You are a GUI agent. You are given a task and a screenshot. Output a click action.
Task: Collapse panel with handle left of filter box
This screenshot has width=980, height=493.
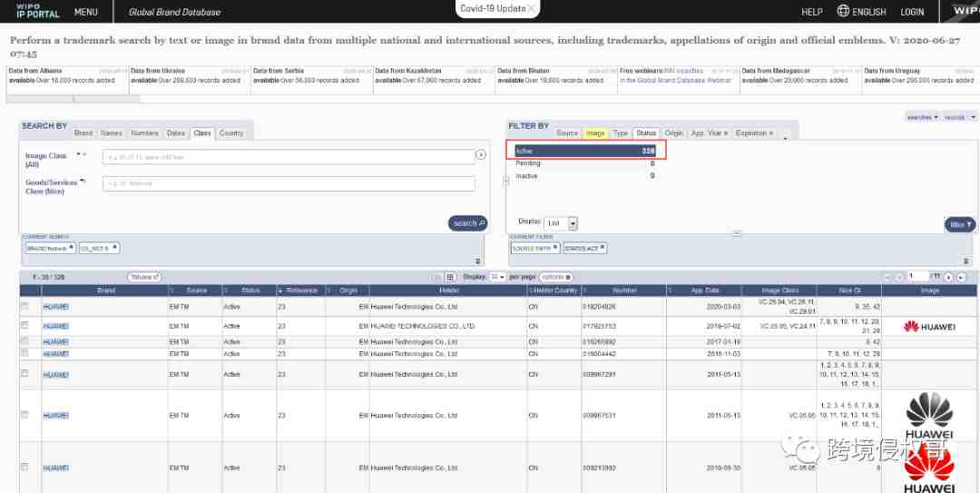click(x=505, y=181)
